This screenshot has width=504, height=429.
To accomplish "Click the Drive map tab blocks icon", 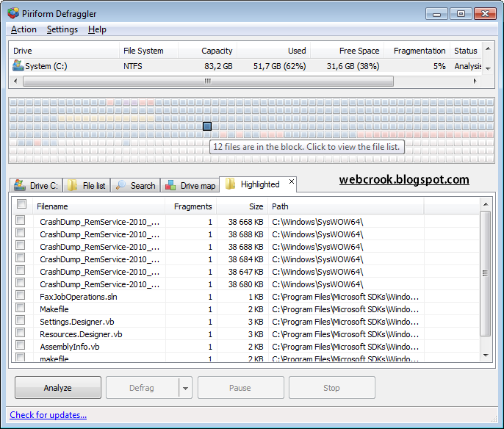I will tap(170, 185).
